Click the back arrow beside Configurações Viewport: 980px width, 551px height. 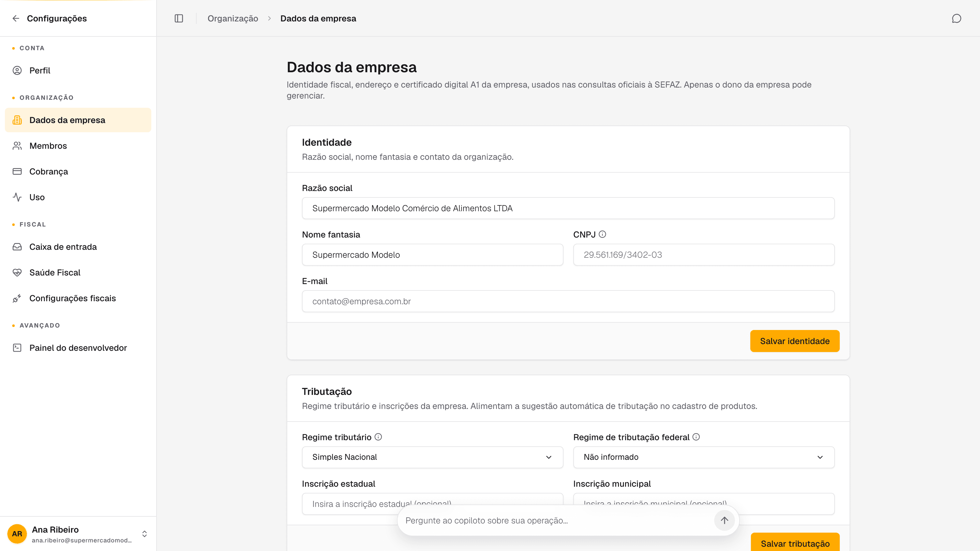pyautogui.click(x=16, y=18)
